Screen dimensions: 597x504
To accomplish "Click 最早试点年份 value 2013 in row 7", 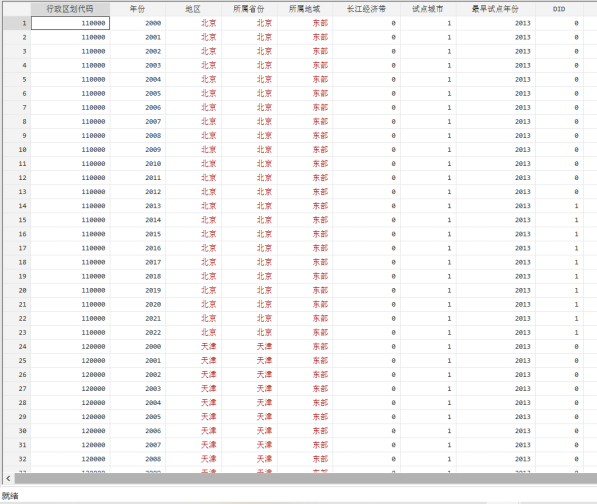I will [x=496, y=108].
